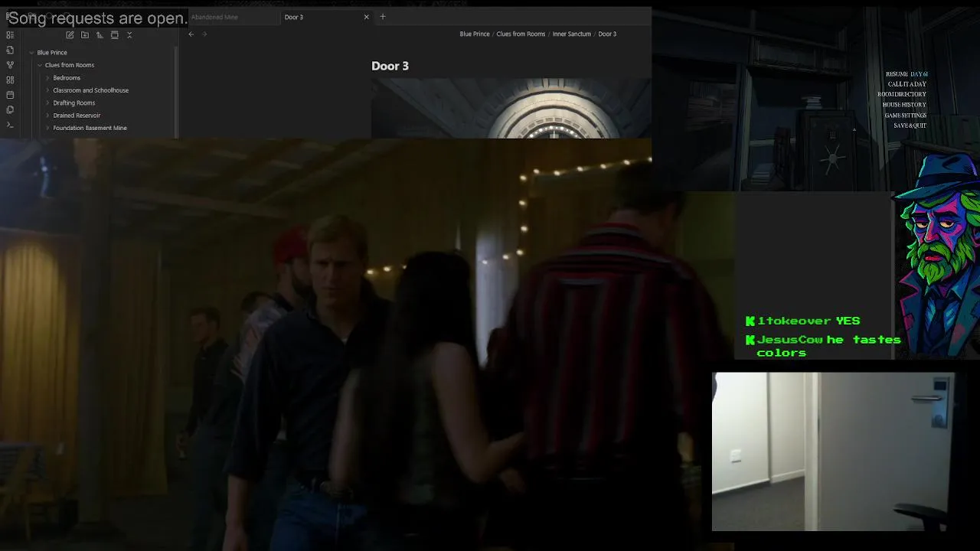980x551 pixels.
Task: Select Save & Quit in game menu
Action: pyautogui.click(x=910, y=126)
